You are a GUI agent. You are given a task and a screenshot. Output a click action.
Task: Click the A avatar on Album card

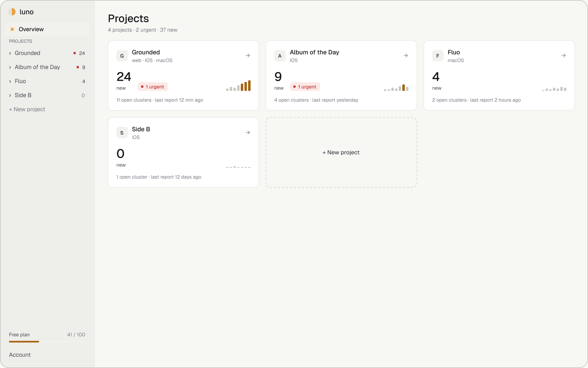pyautogui.click(x=280, y=56)
